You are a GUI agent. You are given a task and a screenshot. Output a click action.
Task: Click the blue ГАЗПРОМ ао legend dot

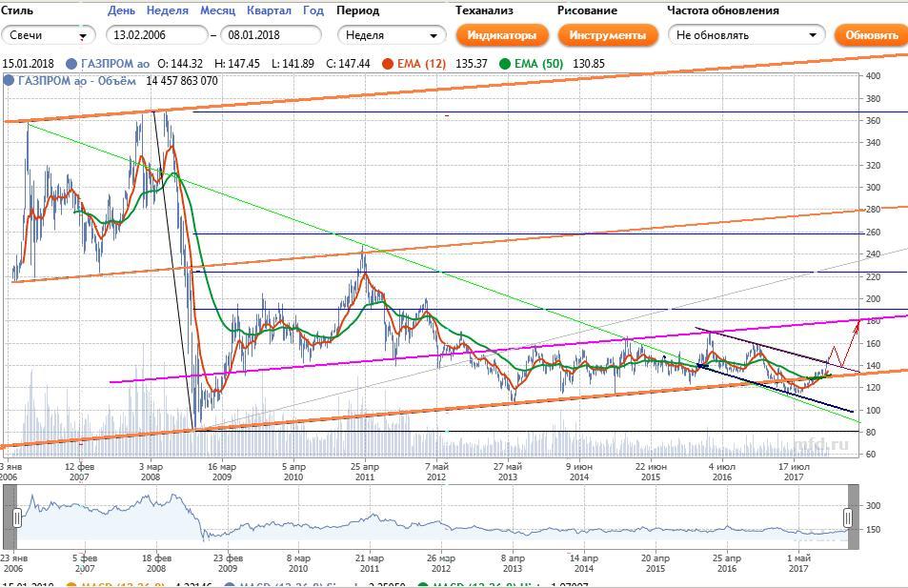[71, 64]
